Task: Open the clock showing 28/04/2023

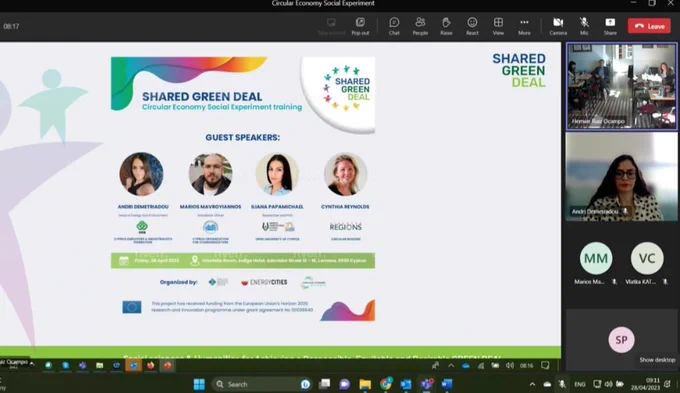Action: [x=645, y=384]
